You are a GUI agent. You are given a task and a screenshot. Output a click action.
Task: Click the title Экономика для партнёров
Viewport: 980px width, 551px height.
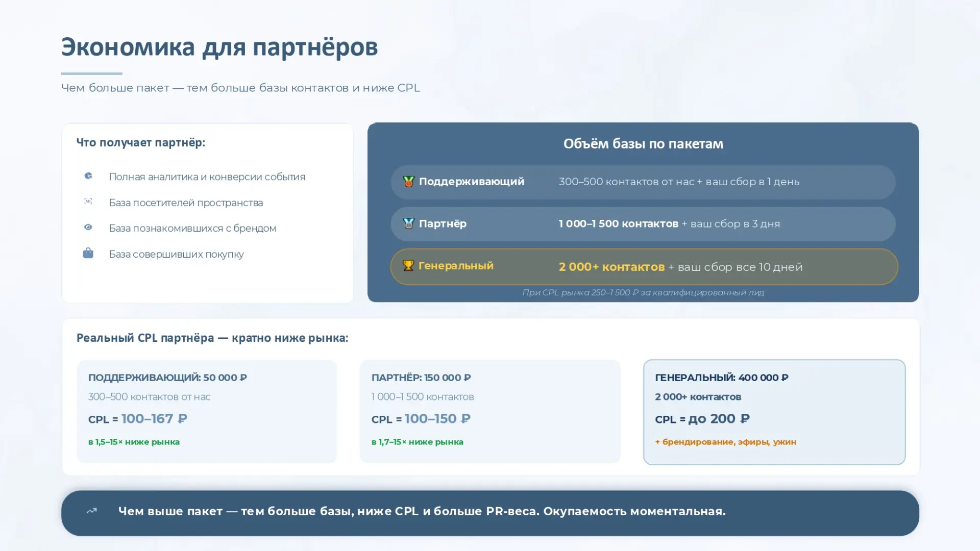click(219, 47)
